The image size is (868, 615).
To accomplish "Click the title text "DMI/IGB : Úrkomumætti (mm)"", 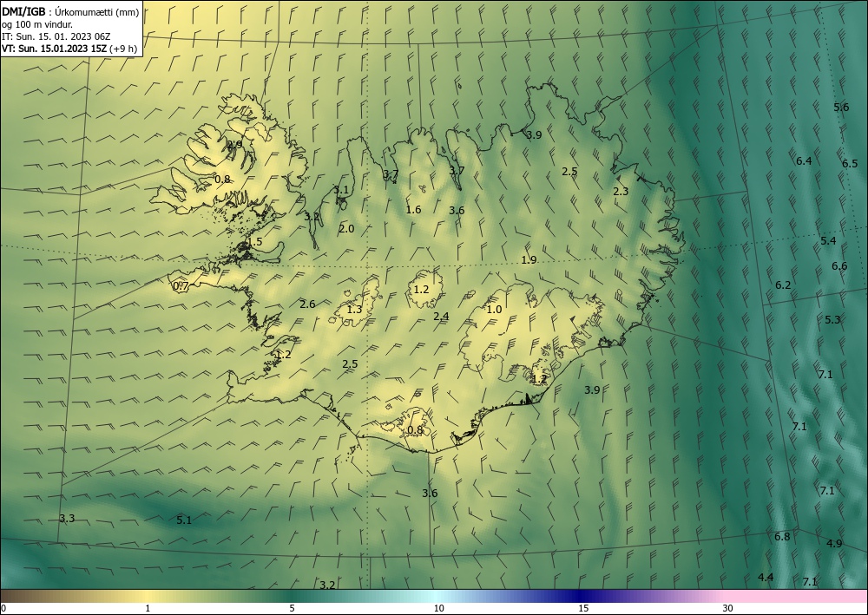I will pos(70,13).
